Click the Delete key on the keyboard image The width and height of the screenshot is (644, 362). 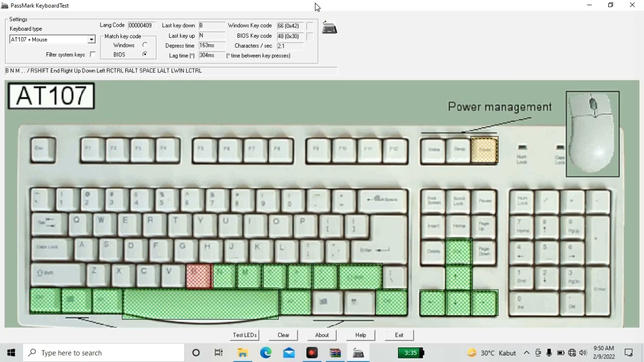point(434,251)
